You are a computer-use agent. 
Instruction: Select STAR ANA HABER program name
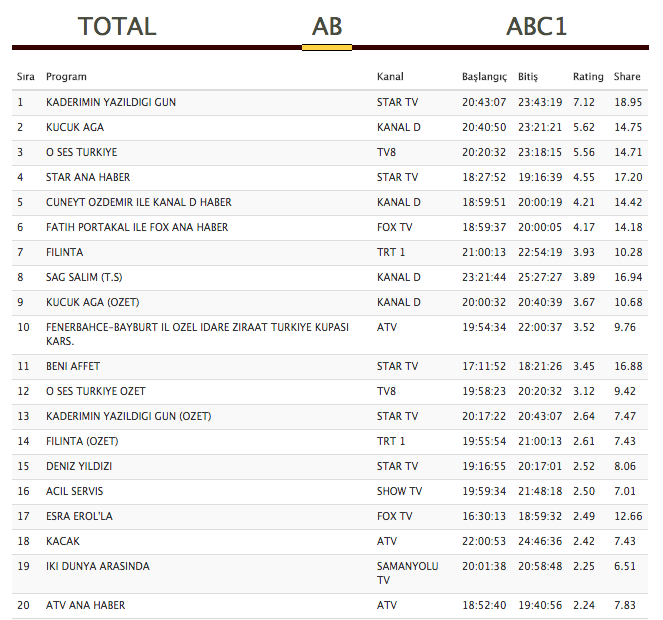pos(88,177)
